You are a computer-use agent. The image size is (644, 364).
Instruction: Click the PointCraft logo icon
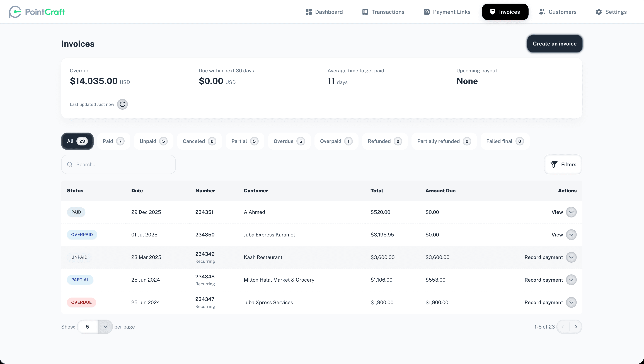pos(15,12)
